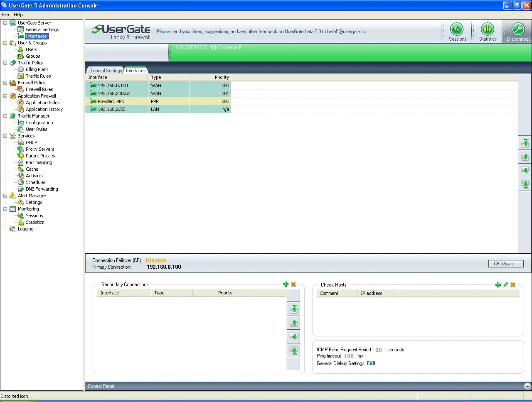
Task: Open Traffic Manager Configuration item
Action: 39,123
